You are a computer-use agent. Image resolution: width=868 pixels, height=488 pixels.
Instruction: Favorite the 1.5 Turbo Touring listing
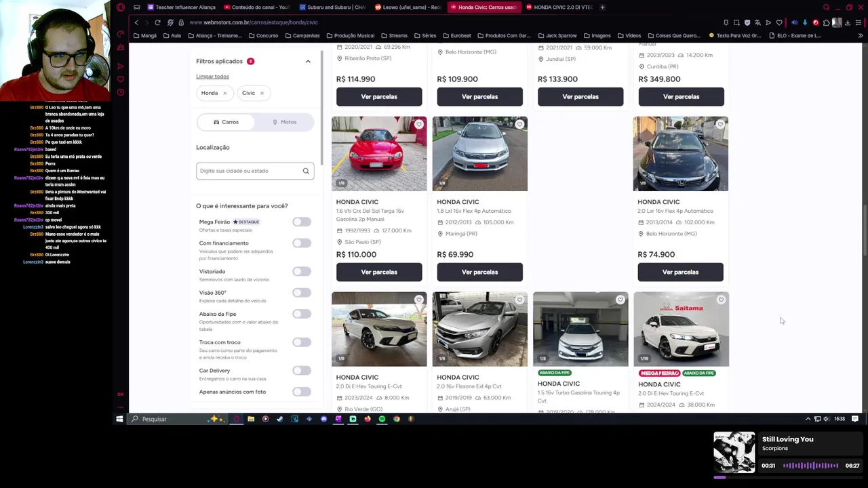(x=620, y=300)
